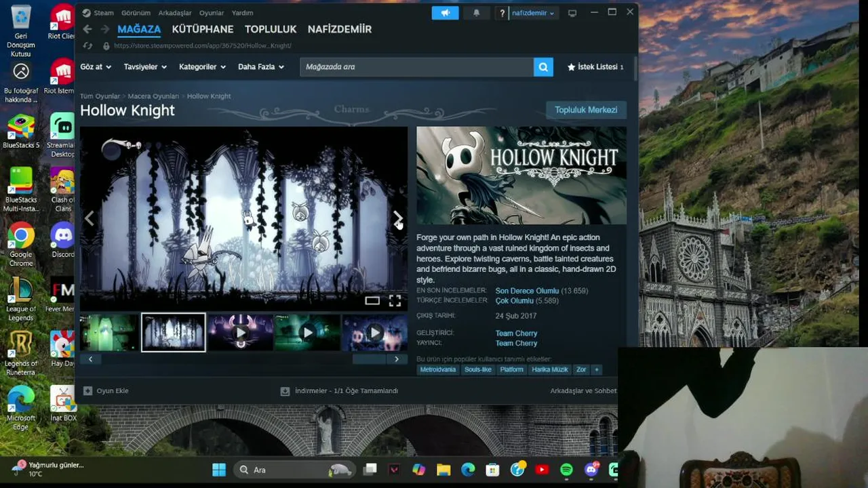Open Discord desktop shortcut

[x=62, y=241]
